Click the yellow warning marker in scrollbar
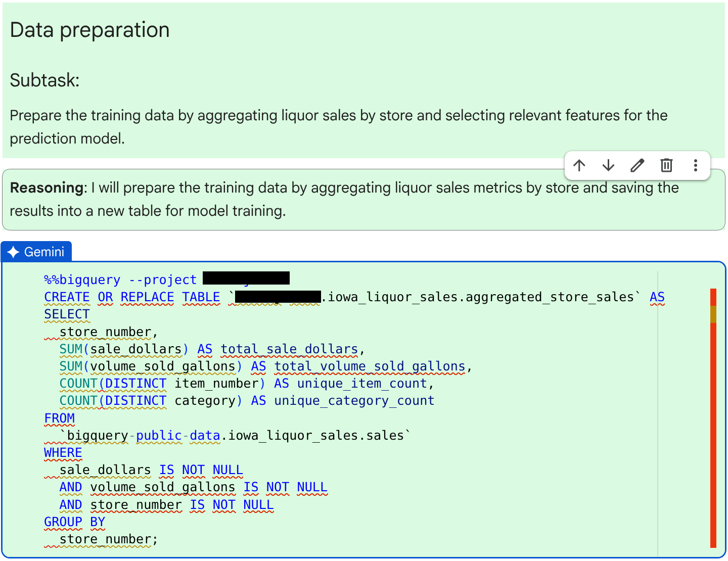This screenshot has height=561, width=728. tap(713, 314)
